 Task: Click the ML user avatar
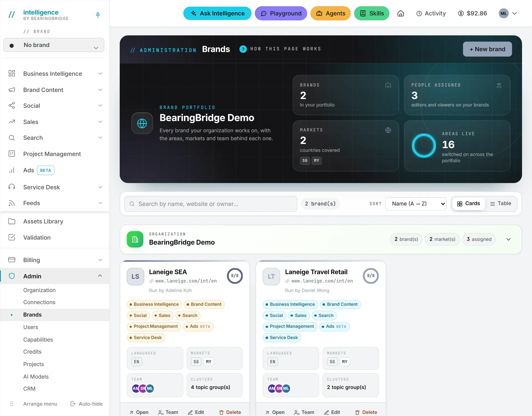[x=503, y=13]
